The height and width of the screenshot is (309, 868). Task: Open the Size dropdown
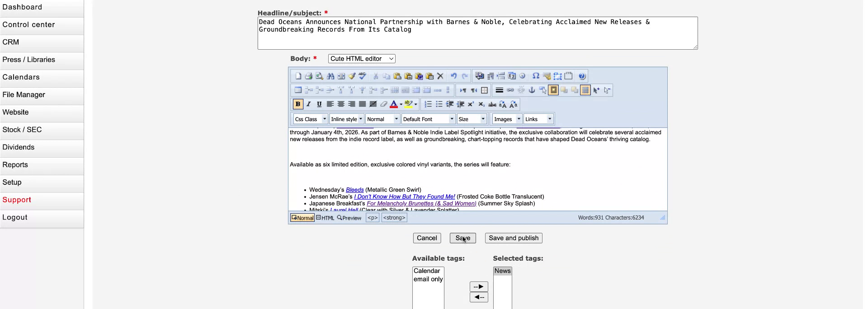click(472, 119)
